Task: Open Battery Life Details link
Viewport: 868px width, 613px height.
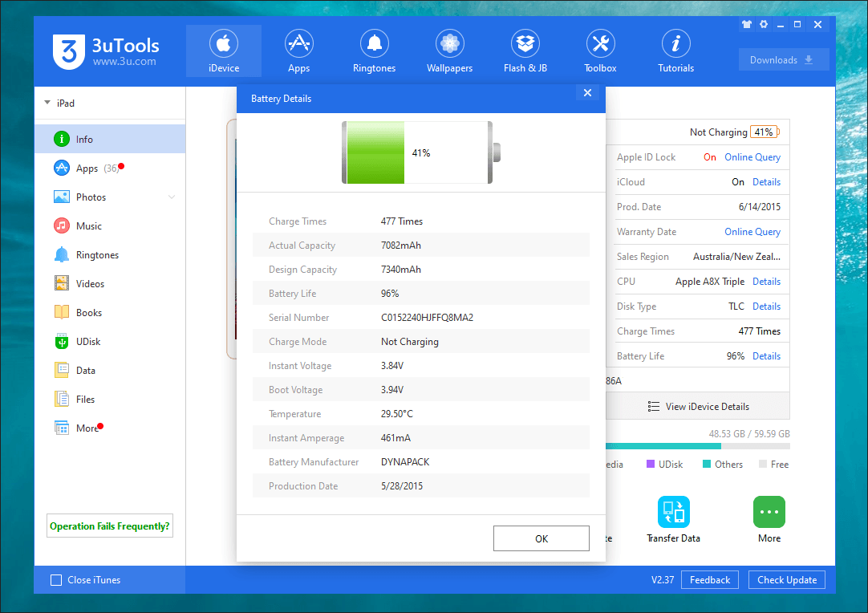Action: 766,356
